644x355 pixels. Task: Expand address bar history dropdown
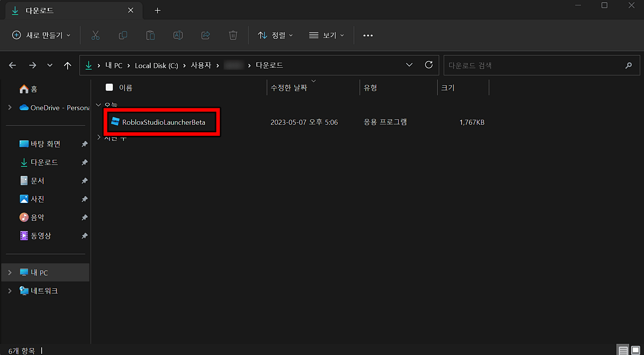(409, 65)
